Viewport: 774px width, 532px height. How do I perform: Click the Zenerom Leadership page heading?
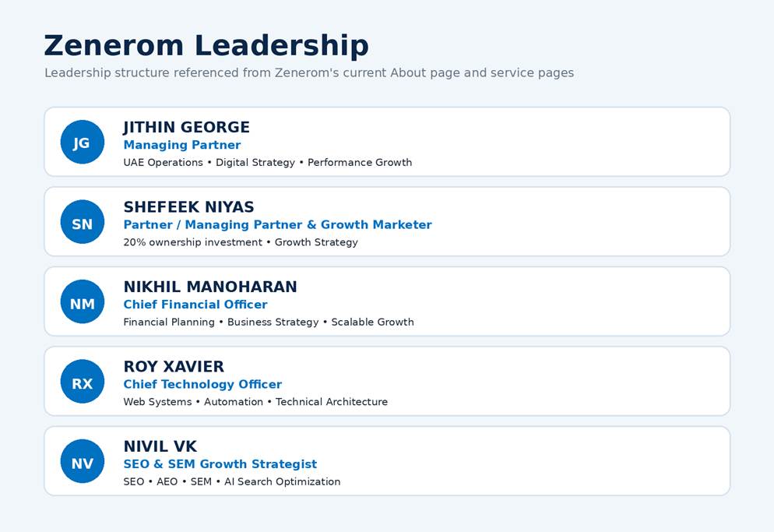[x=206, y=45]
